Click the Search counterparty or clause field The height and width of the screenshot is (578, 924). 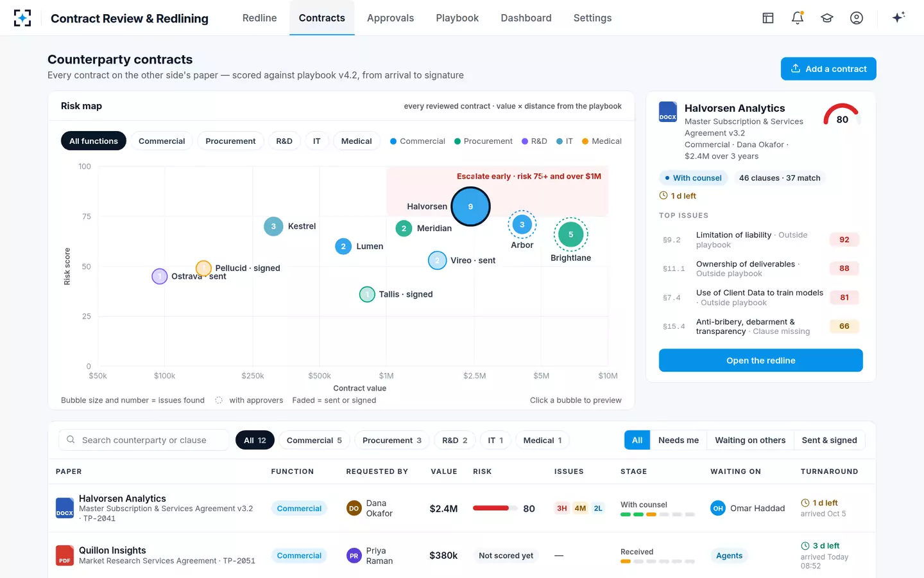pos(144,440)
